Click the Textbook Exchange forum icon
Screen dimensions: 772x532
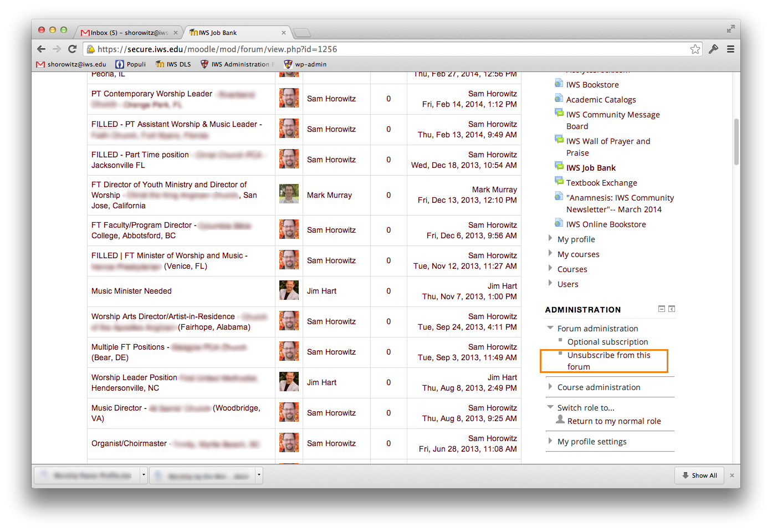click(559, 181)
